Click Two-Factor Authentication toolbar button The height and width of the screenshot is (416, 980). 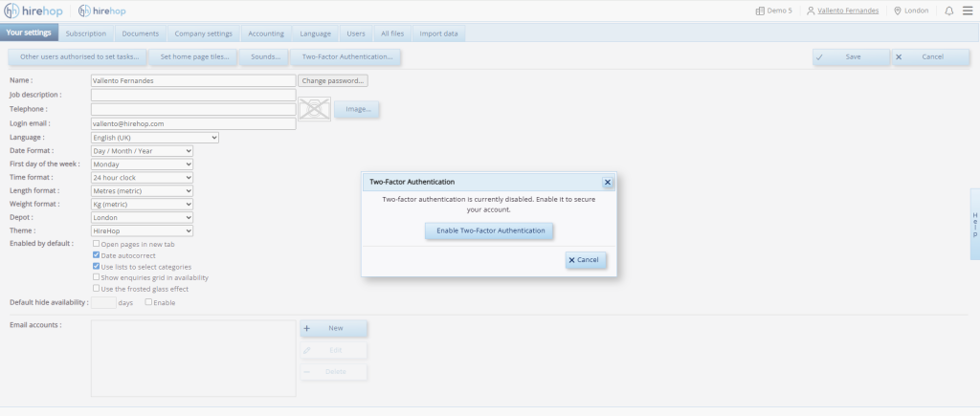click(345, 56)
